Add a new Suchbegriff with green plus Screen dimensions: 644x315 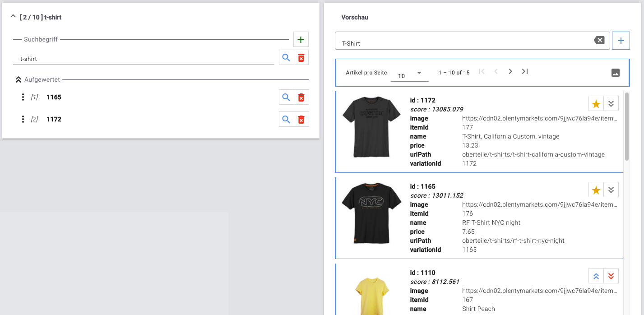tap(301, 40)
